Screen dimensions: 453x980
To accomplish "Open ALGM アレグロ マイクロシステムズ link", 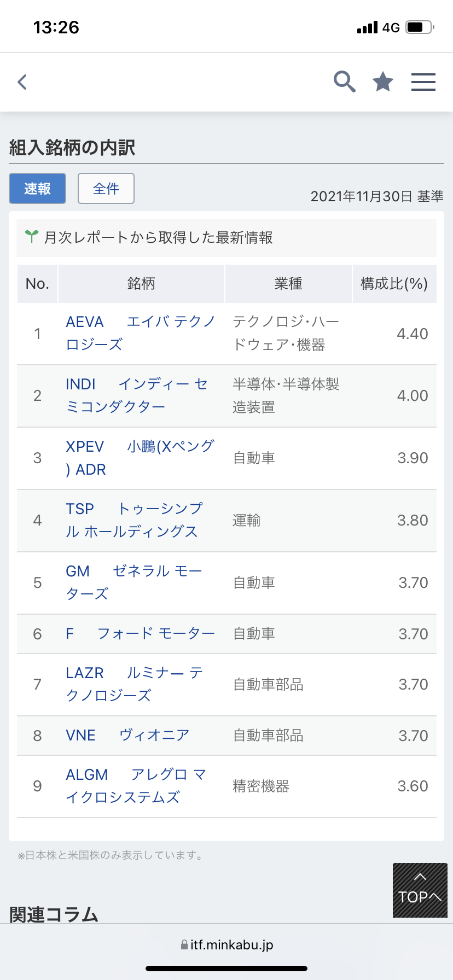I will (x=136, y=786).
